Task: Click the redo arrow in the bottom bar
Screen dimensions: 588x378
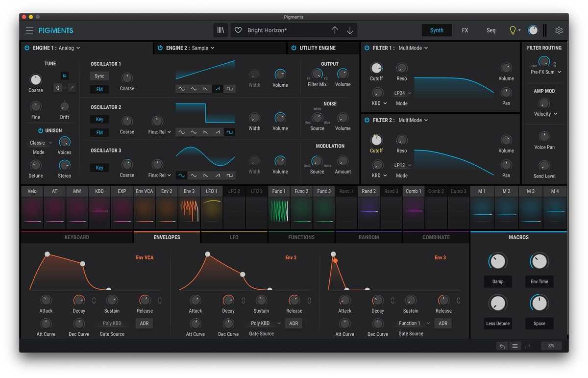Action: point(528,346)
